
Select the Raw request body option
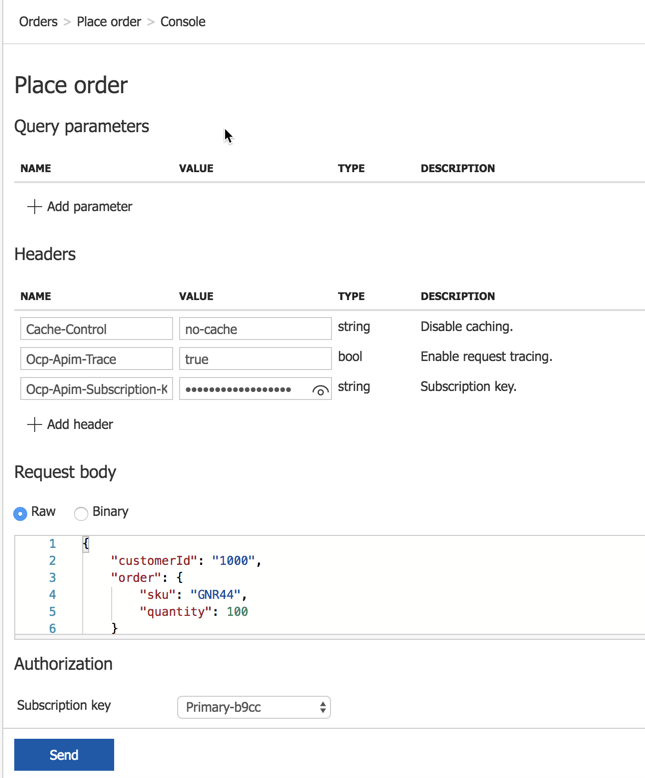click(x=20, y=513)
